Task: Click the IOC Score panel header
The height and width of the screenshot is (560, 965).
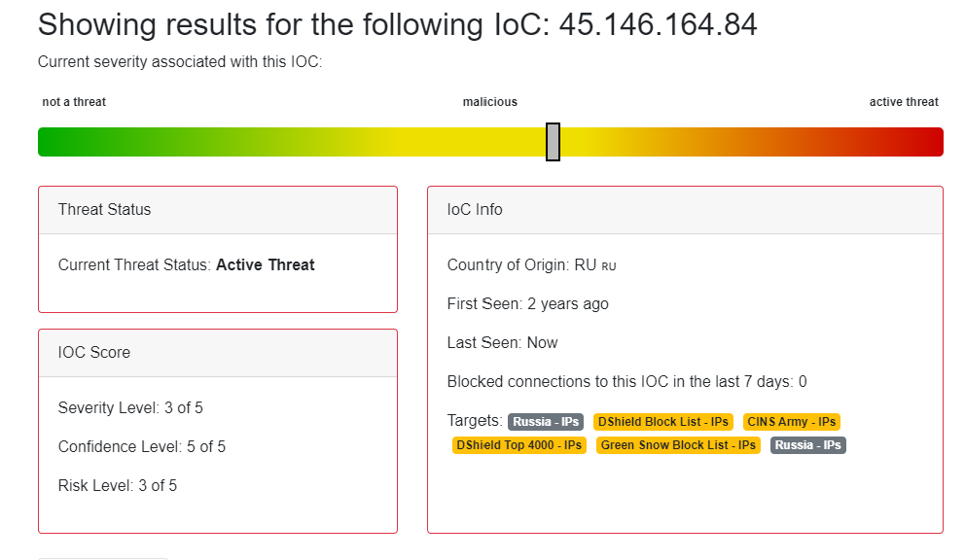Action: click(x=218, y=353)
